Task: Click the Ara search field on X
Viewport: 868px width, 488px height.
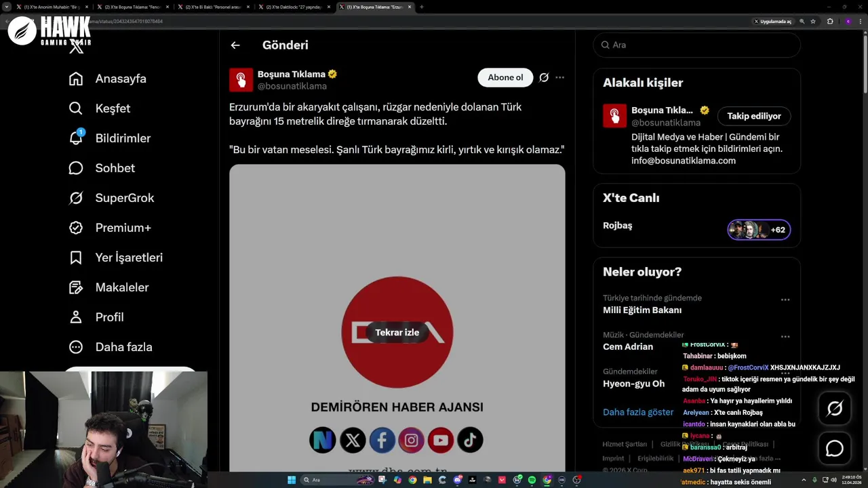Action: (x=696, y=45)
